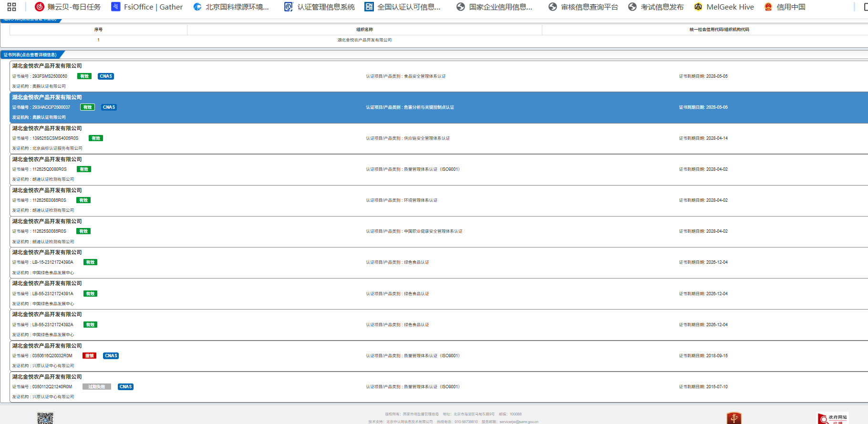Click the 组织名称 column header
This screenshot has height=424, width=868.
point(365,30)
